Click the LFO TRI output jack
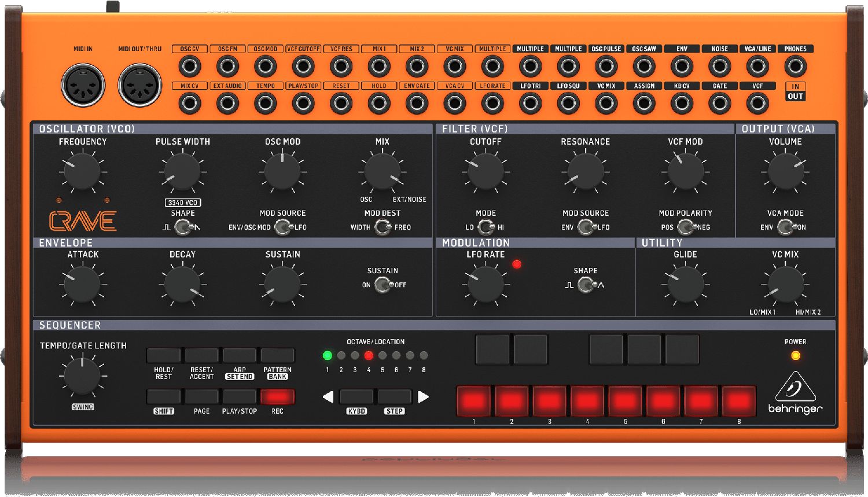The width and height of the screenshot is (868, 497). tap(530, 104)
